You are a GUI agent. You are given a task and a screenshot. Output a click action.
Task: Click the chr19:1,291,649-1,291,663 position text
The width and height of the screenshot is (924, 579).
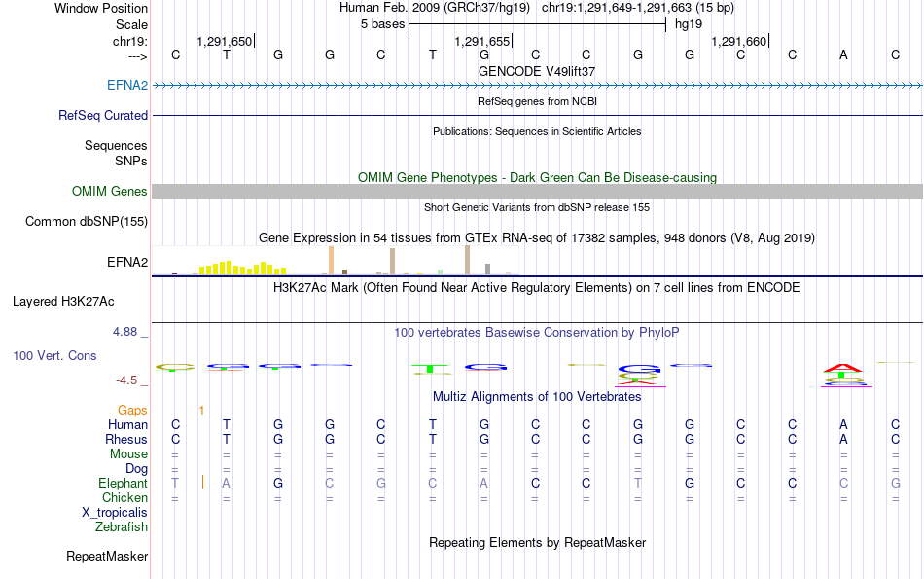pyautogui.click(x=638, y=8)
